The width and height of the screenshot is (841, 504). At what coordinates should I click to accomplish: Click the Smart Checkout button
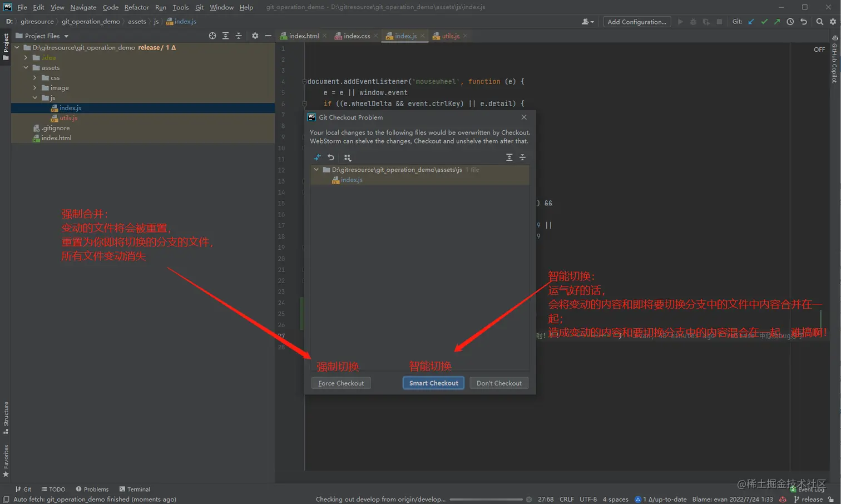[x=433, y=383]
